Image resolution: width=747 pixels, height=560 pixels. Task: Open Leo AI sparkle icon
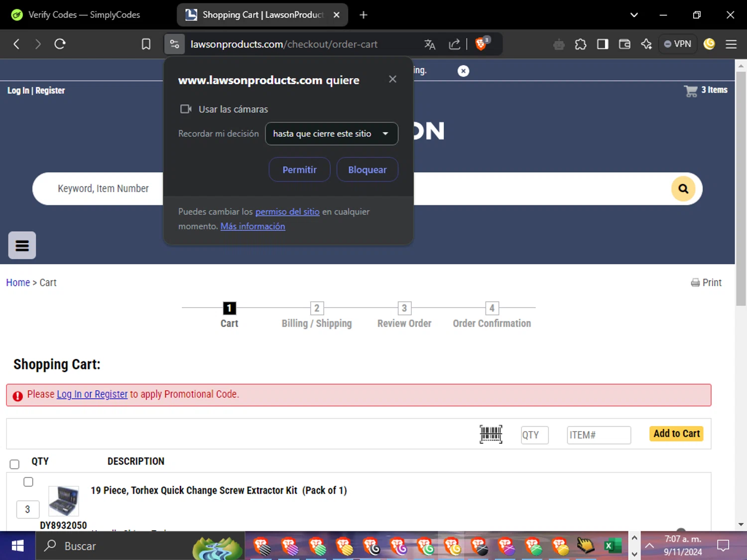pyautogui.click(x=646, y=44)
